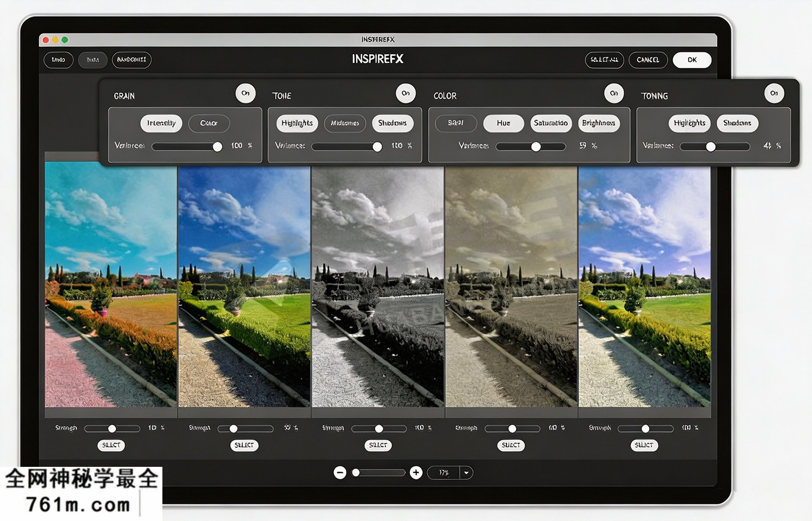The image size is (812, 521).
Task: Adjust the Color Variance slider
Action: [531, 146]
